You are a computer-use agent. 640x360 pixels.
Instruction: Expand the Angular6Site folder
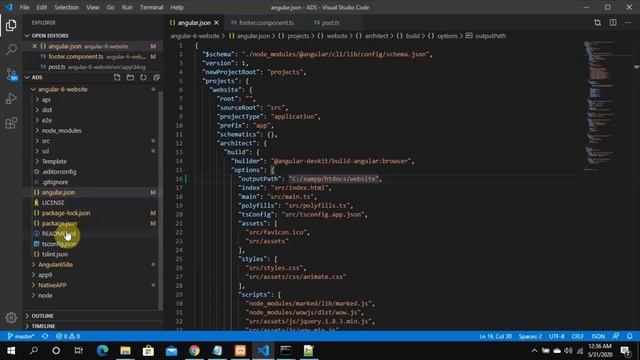pyautogui.click(x=55, y=264)
